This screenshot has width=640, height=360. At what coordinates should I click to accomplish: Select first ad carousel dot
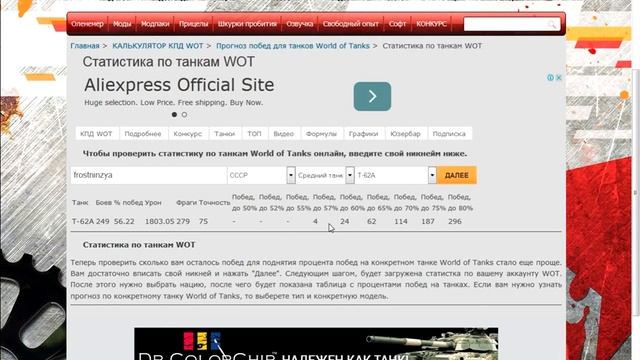174,115
